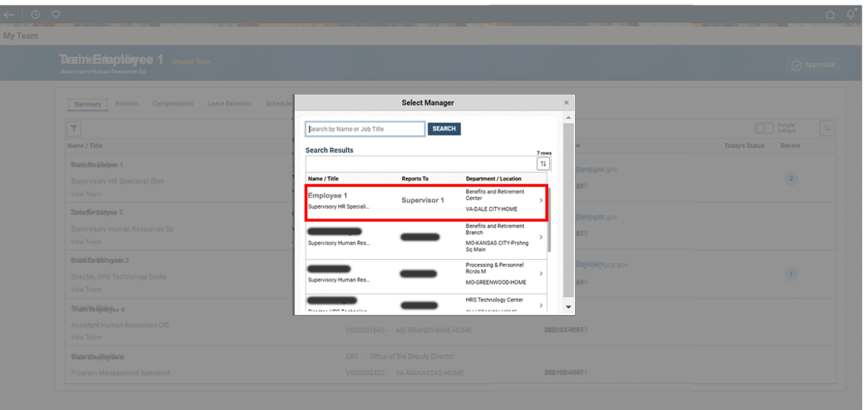Open chevron for Processing & Personnel Rcrds row
This screenshot has height=410, width=868.
(x=541, y=273)
